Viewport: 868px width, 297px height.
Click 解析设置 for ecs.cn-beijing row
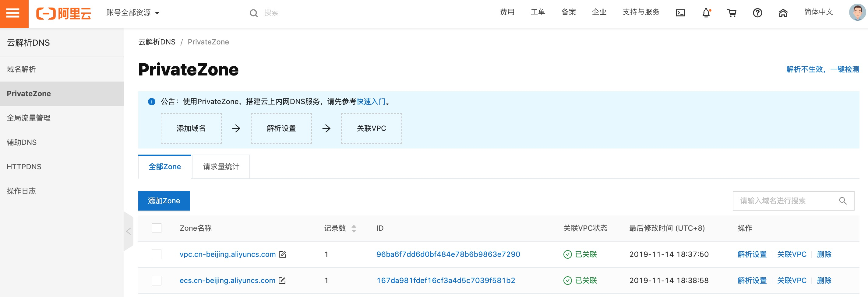pos(752,281)
